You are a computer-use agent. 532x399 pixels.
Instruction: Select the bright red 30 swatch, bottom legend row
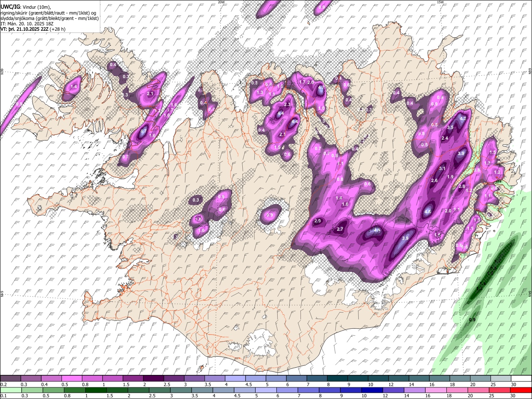point(521,390)
